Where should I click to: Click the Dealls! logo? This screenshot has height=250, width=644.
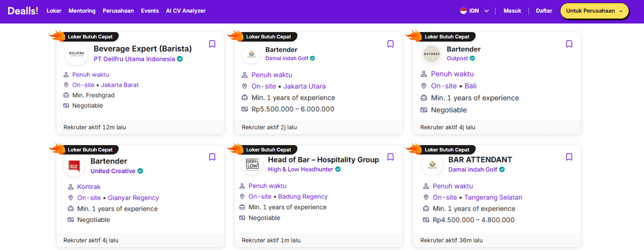pyautogui.click(x=23, y=11)
